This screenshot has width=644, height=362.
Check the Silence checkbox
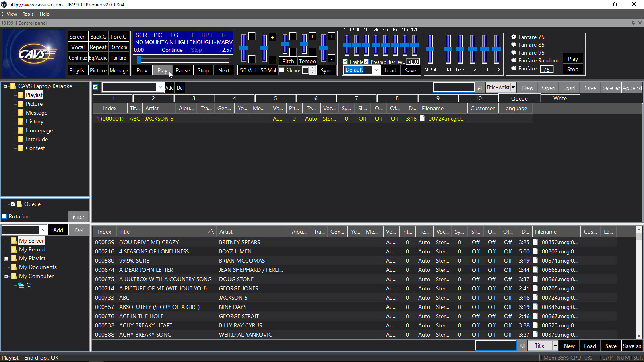click(x=282, y=70)
